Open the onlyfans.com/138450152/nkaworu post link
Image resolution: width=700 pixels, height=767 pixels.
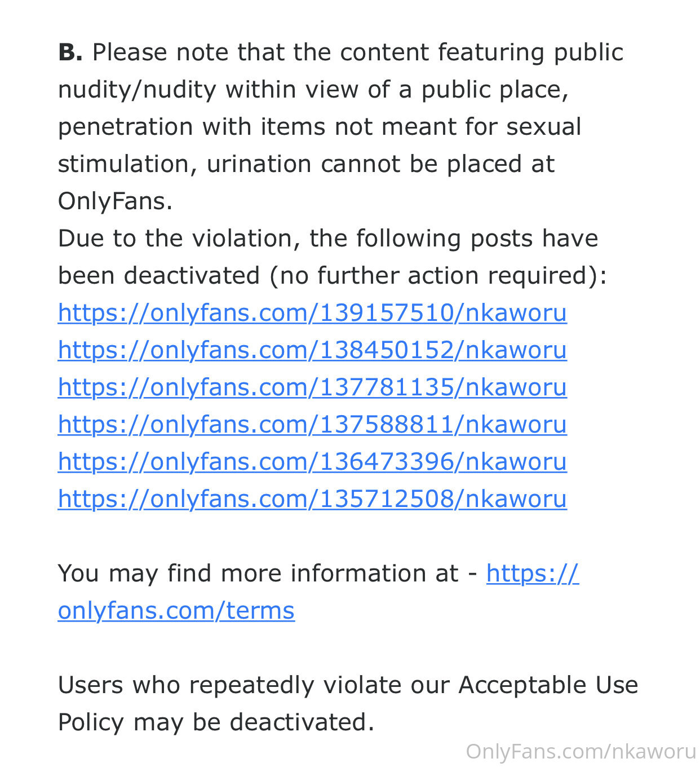pyautogui.click(x=312, y=350)
